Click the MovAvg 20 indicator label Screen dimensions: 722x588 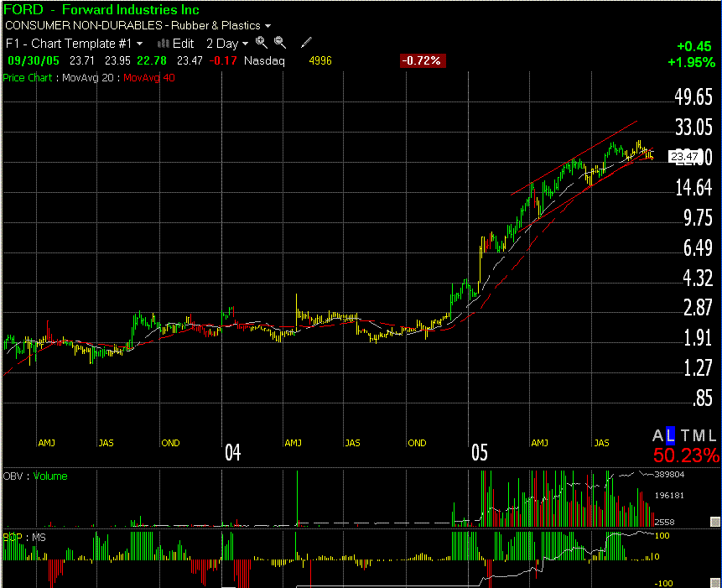[88, 78]
